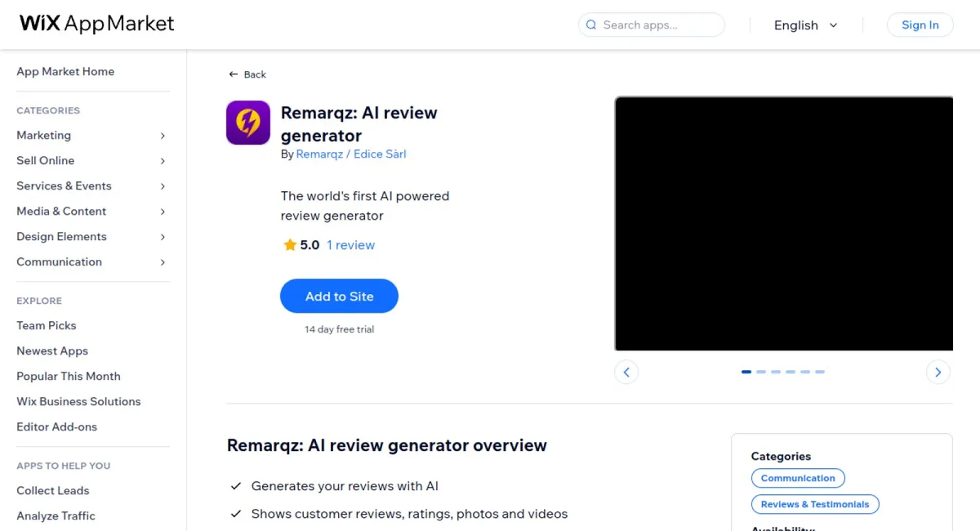Click the back arrow icon
This screenshot has height=531, width=980.
coord(234,74)
